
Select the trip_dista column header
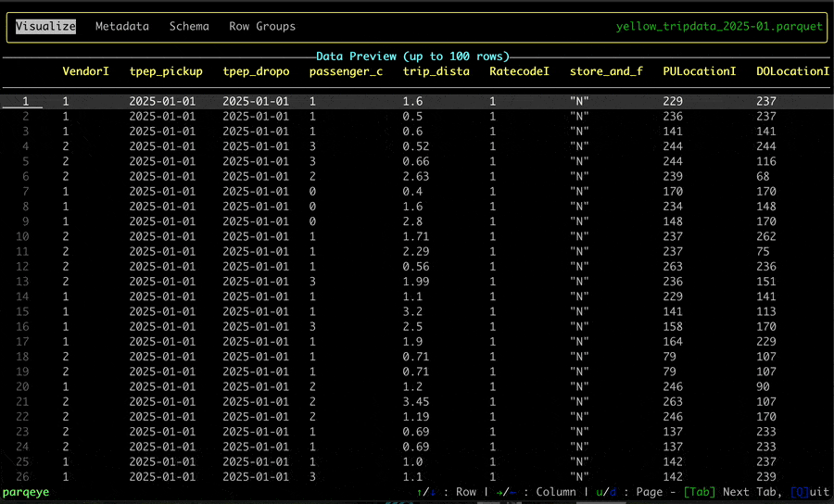tap(436, 71)
